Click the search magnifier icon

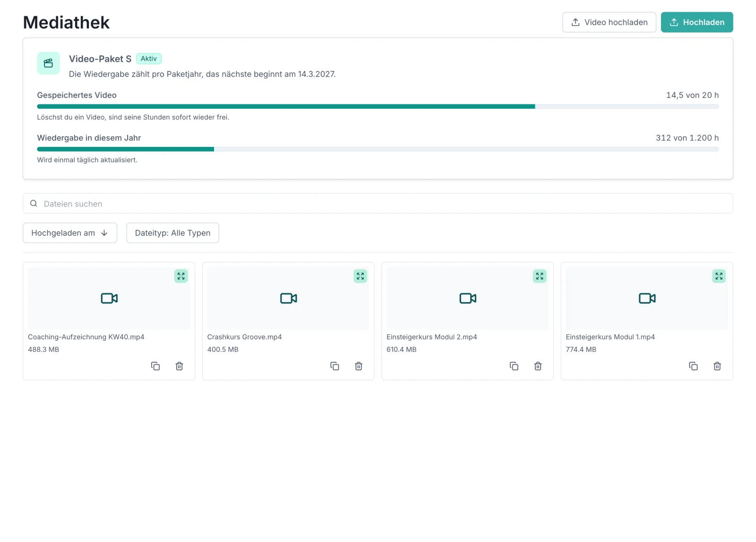tap(34, 204)
